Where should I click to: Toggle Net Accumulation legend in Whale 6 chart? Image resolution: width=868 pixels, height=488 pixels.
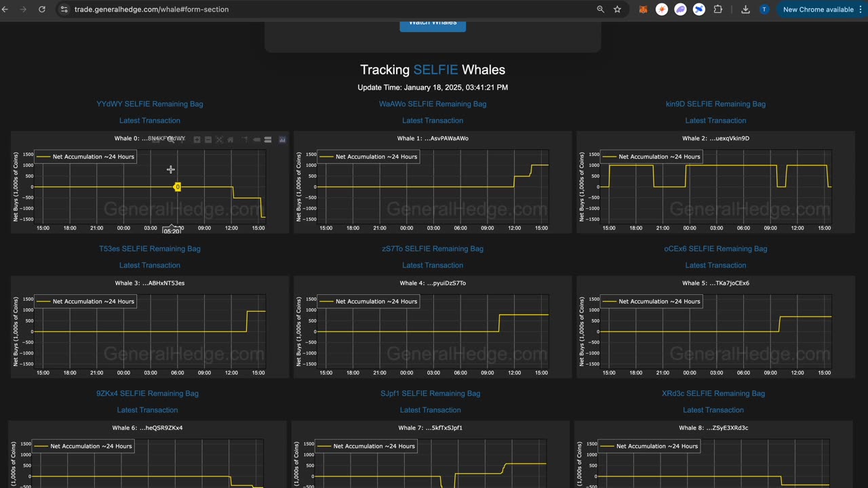point(83,446)
